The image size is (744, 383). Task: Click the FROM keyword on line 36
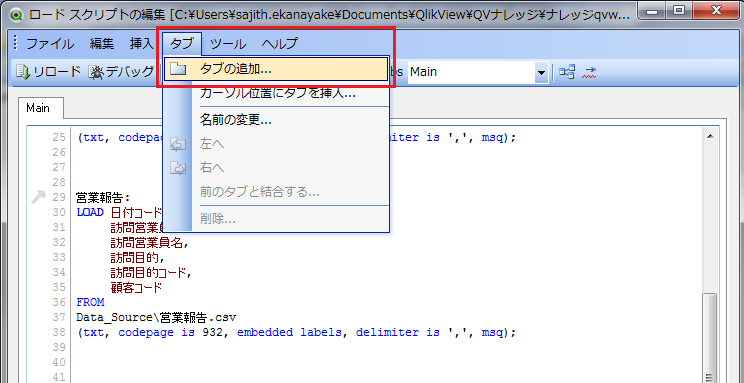coord(90,302)
